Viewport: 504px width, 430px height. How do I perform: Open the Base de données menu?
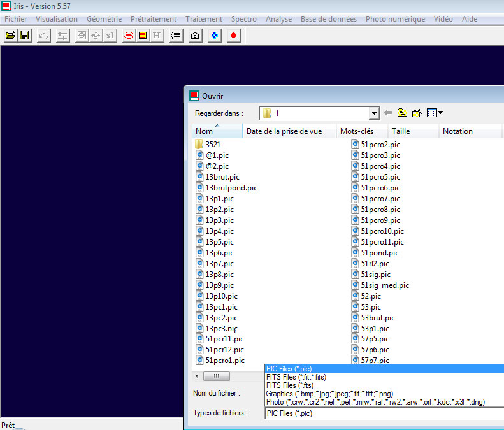pyautogui.click(x=329, y=19)
